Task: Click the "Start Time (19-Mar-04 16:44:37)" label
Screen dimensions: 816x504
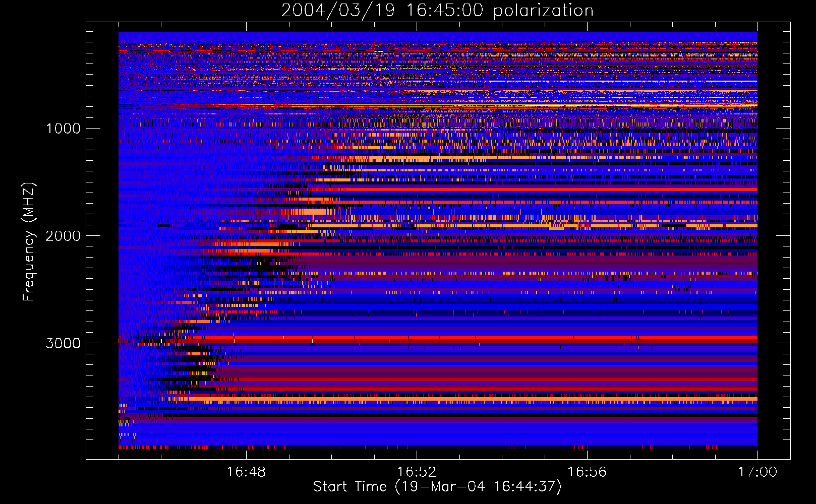Action: [437, 487]
